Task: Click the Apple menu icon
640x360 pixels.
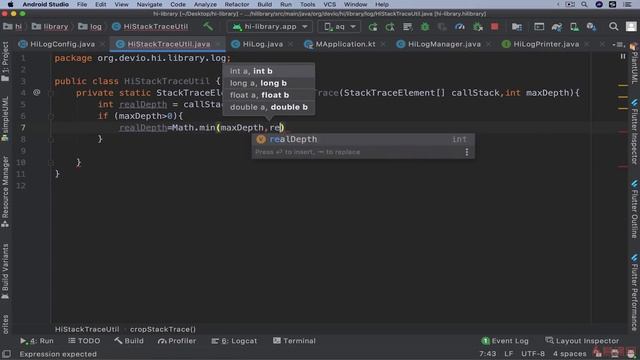Action: 11,4
